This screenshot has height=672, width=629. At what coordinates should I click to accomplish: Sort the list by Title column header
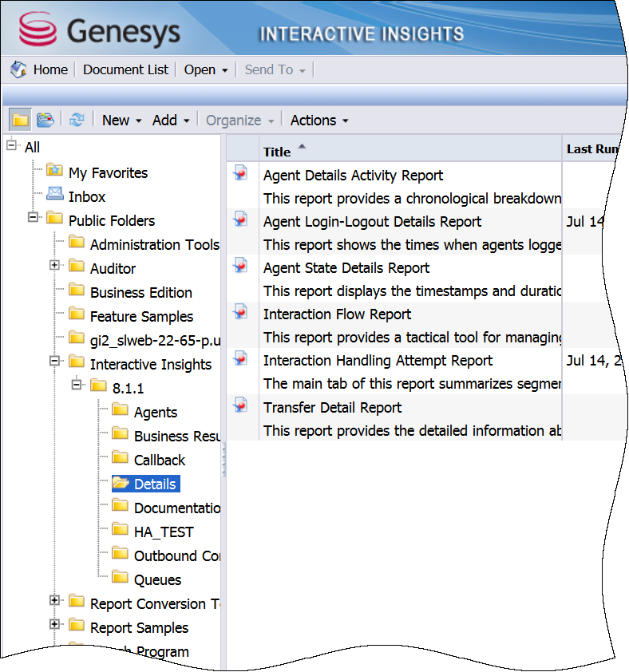(x=278, y=152)
